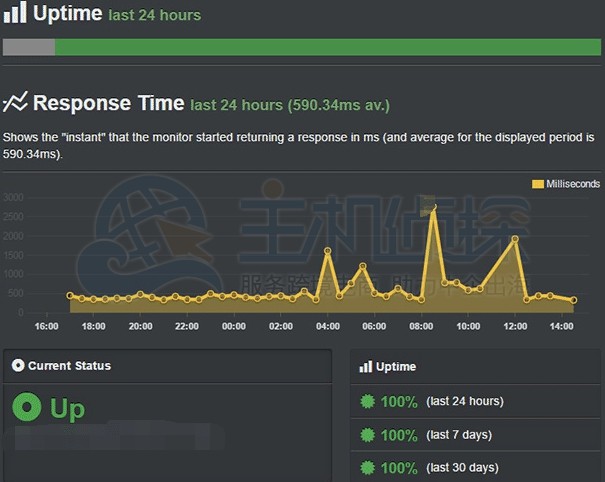Select the highest response time peak on chart

(433, 209)
